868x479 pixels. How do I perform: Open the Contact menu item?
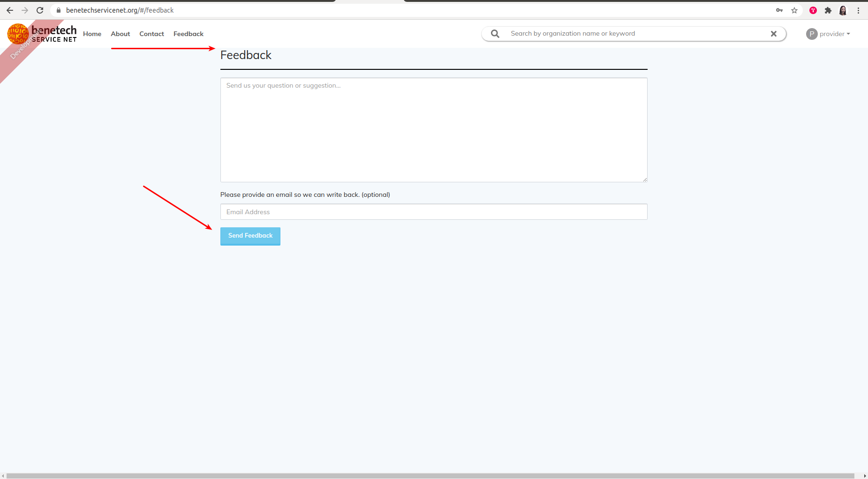151,33
